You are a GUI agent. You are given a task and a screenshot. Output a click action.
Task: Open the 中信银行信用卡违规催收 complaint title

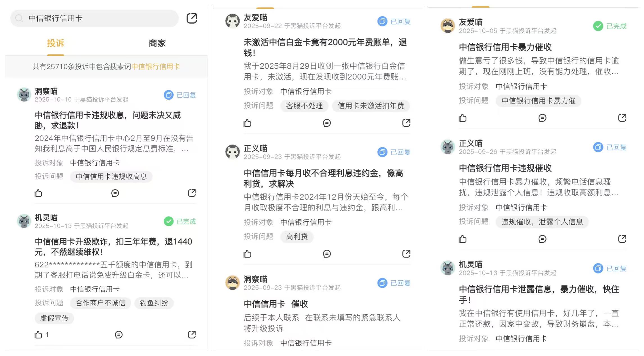click(505, 168)
